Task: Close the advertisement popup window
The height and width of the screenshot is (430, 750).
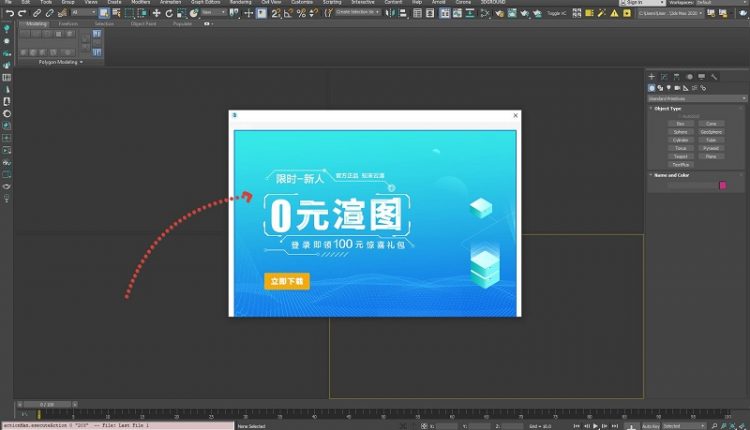Action: (516, 115)
